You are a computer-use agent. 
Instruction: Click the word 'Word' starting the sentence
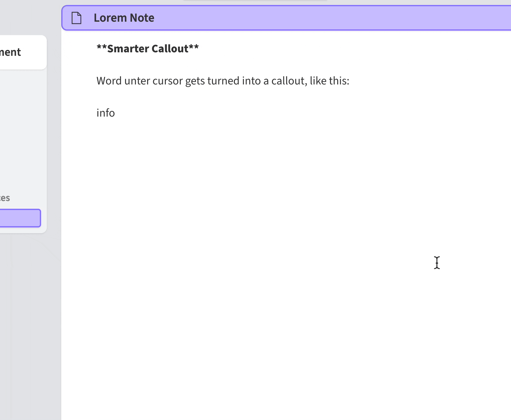pos(109,81)
